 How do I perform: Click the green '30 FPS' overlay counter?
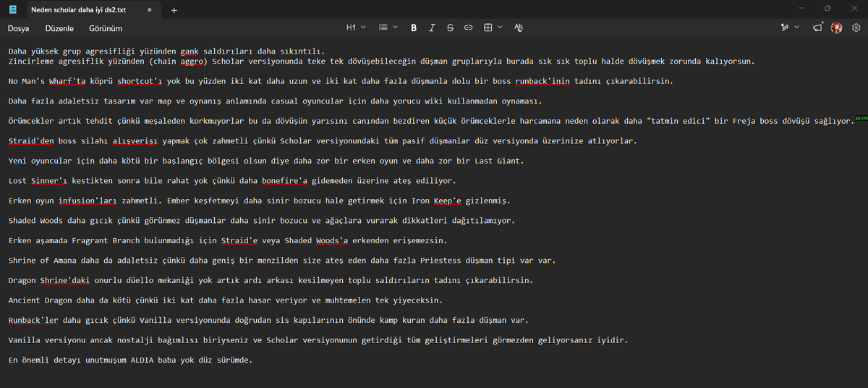(861, 118)
